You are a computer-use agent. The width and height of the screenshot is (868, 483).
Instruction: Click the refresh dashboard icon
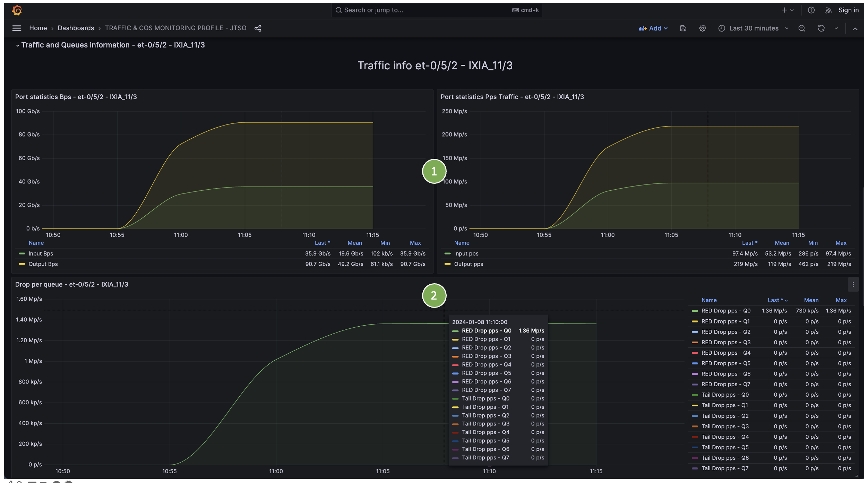point(821,28)
